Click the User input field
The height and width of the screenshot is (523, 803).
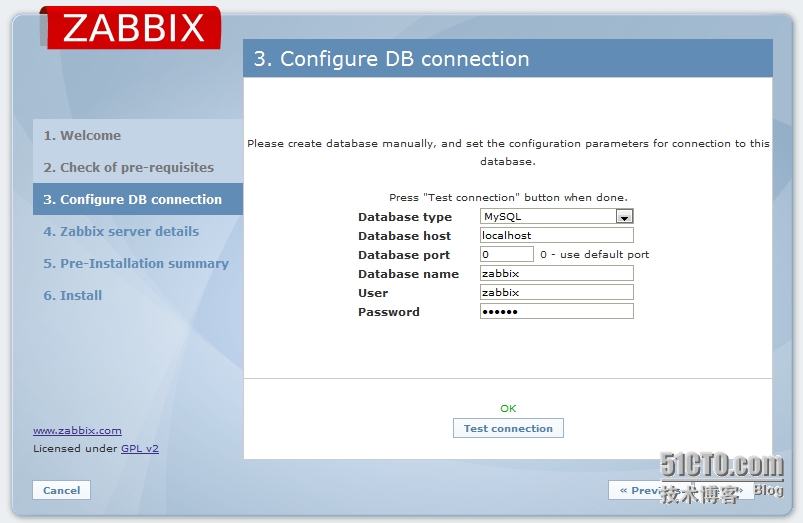557,292
